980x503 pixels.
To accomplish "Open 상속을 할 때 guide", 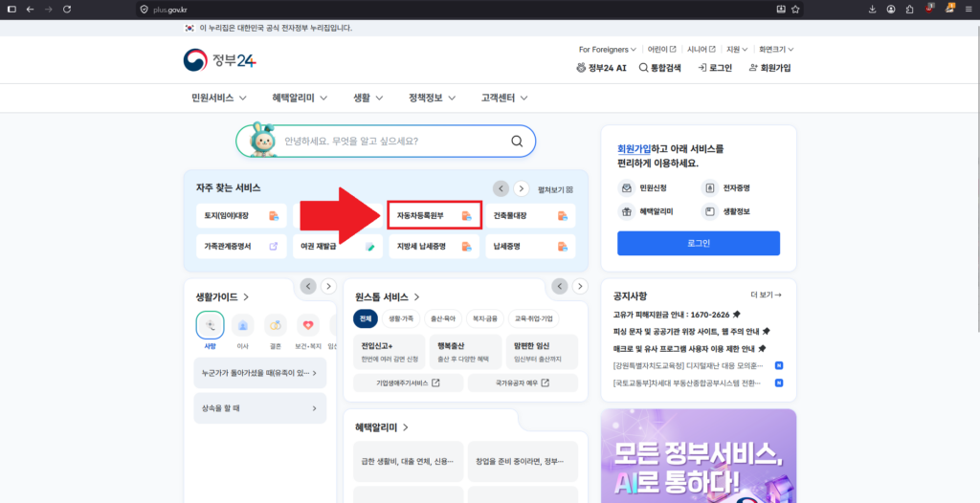I will pos(260,408).
